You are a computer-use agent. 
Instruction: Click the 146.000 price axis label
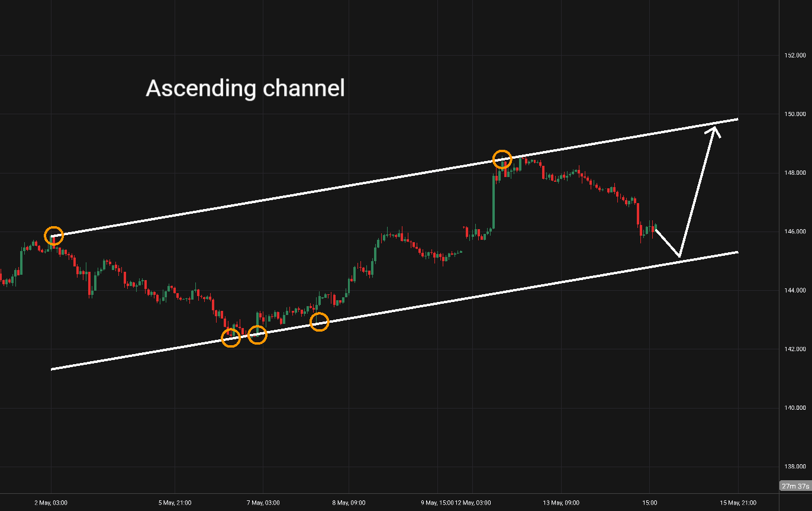[795, 232]
